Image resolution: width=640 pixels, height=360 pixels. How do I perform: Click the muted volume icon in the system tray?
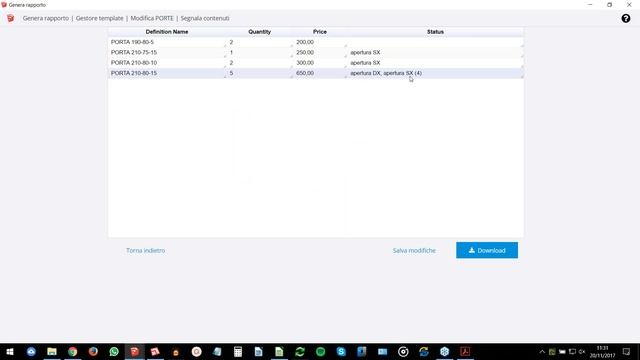(582, 351)
